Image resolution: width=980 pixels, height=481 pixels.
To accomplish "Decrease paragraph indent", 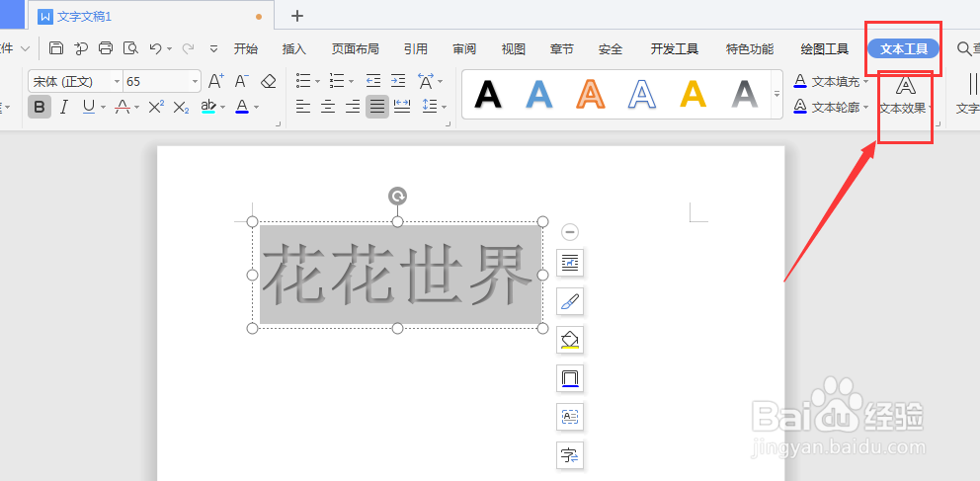I will pyautogui.click(x=373, y=81).
